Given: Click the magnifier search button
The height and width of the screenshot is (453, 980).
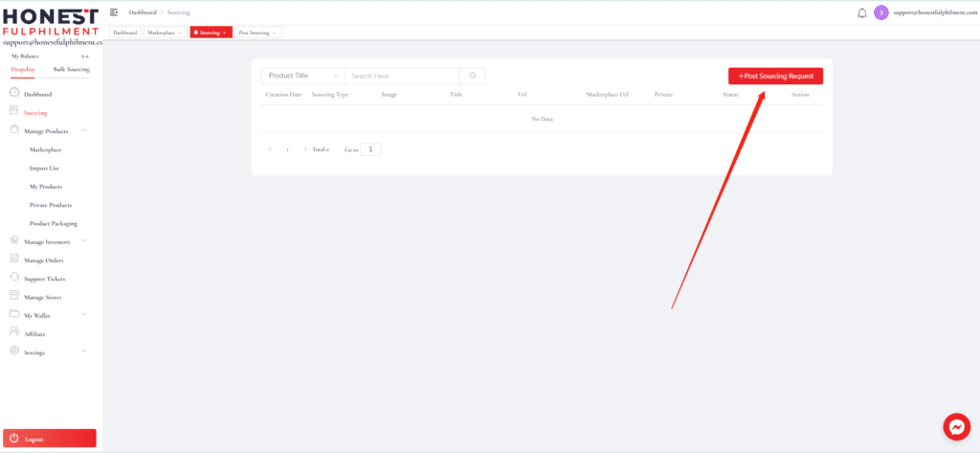Looking at the screenshot, I should tap(472, 76).
